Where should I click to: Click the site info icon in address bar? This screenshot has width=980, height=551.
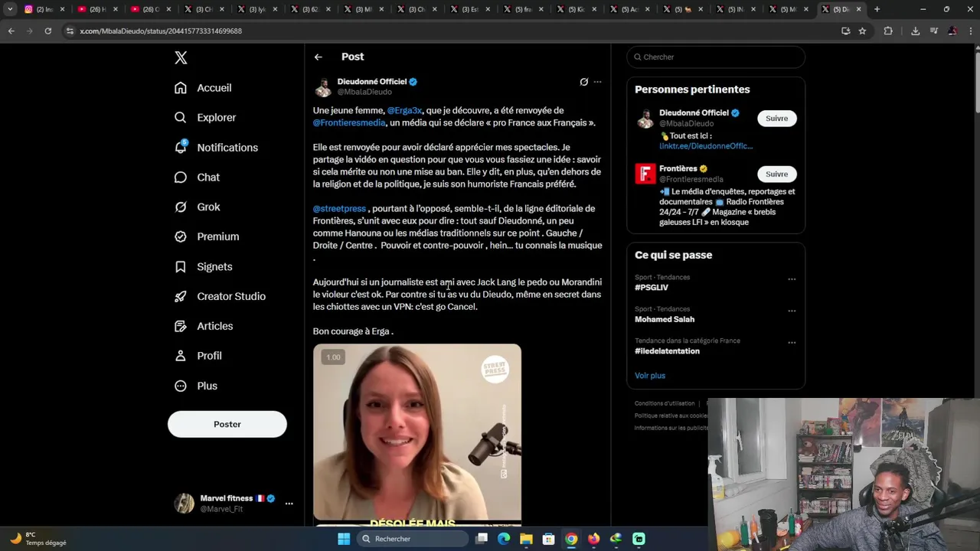[x=70, y=31]
